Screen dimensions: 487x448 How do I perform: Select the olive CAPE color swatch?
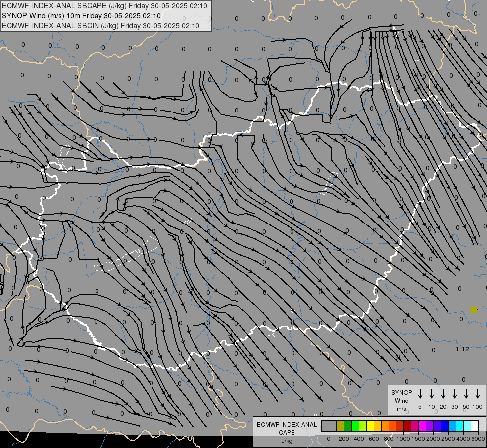[x=340, y=426]
